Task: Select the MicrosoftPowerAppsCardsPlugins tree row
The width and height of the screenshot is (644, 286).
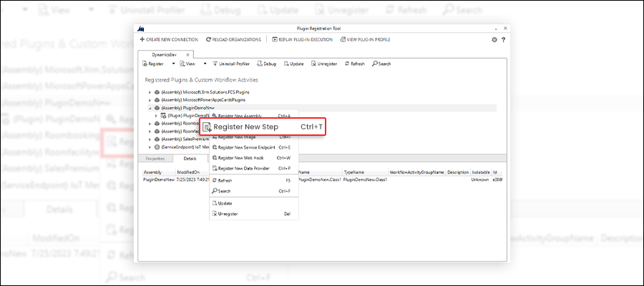Action: [x=200, y=99]
